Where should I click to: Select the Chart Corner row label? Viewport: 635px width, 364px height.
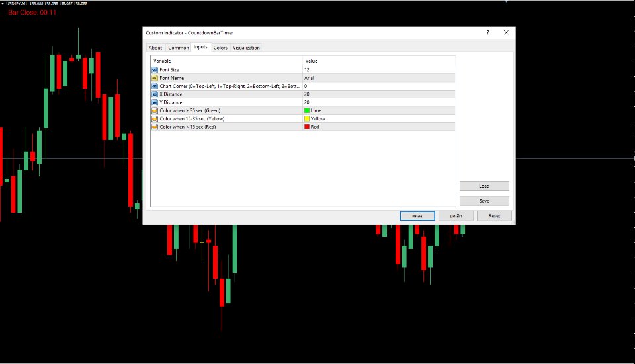tap(230, 86)
